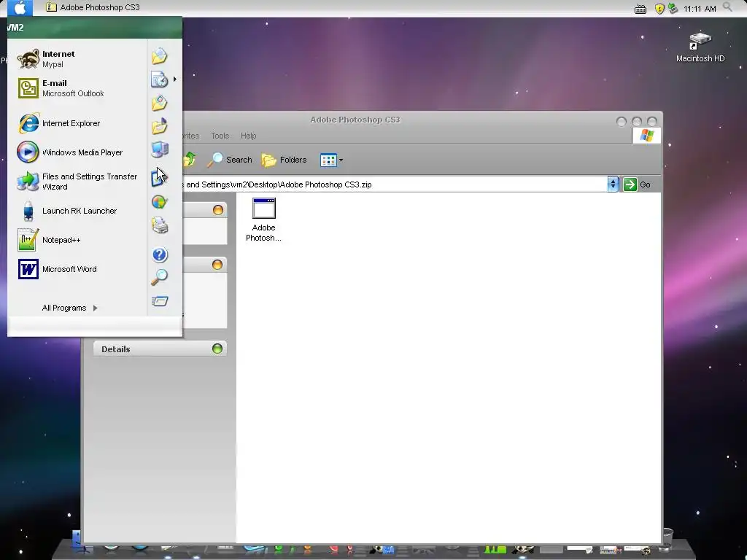Open My Documents from the Start menu
This screenshot has height=560, width=747.
(x=160, y=55)
